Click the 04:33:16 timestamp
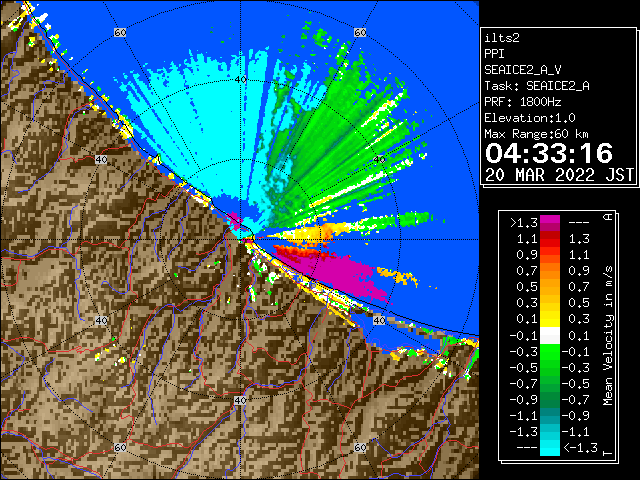The height and width of the screenshot is (480, 640). [549, 153]
